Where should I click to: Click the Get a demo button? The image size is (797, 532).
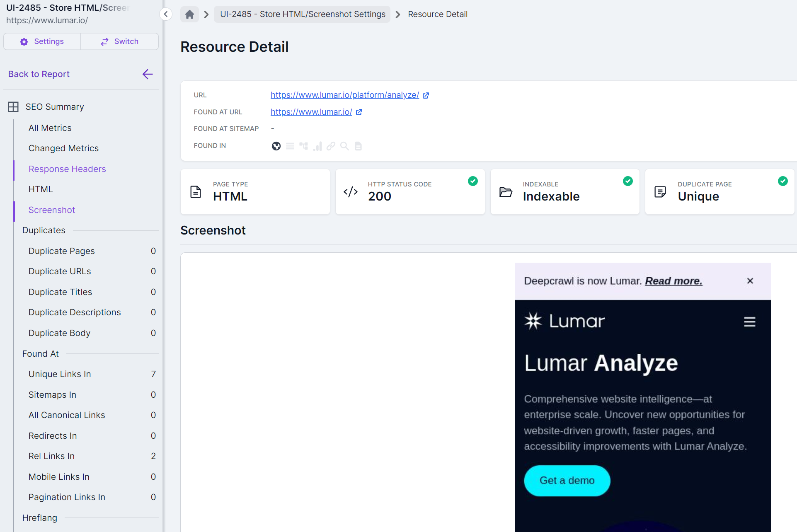coord(567,481)
